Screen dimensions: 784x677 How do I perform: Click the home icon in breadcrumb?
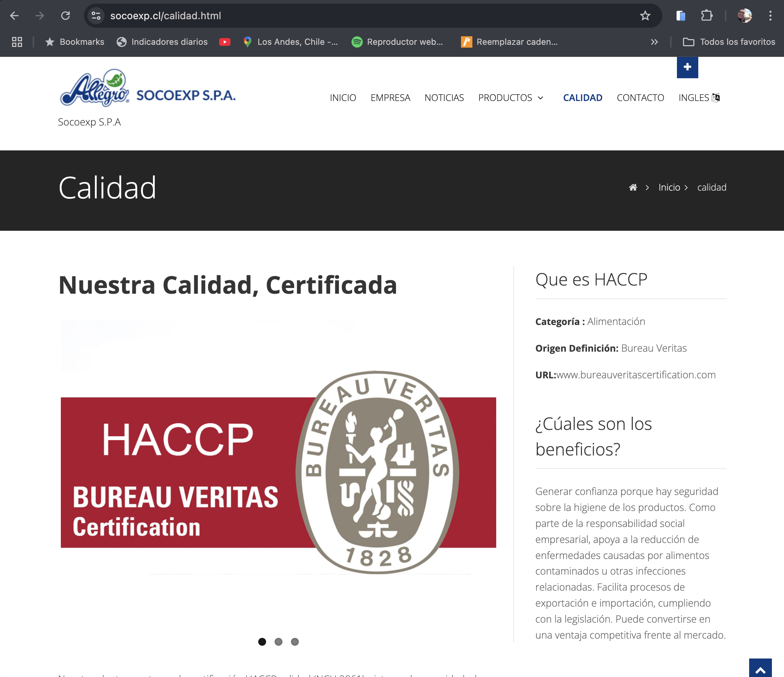(633, 187)
